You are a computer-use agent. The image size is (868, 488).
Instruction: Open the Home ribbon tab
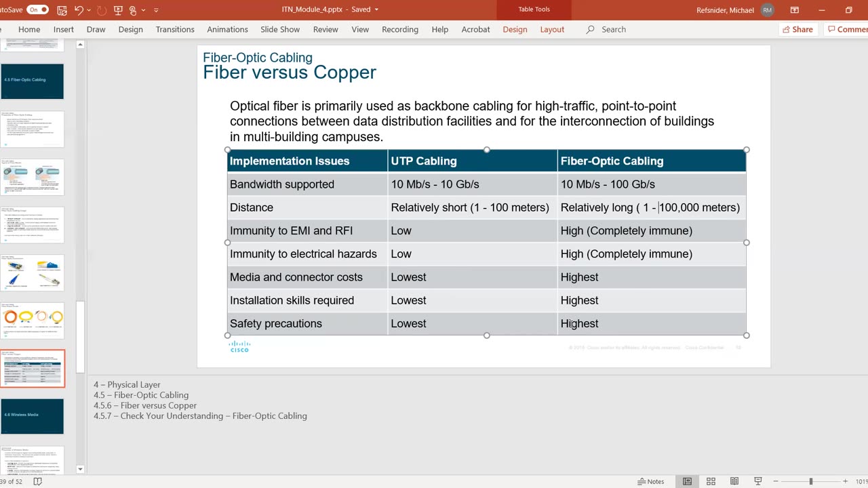pyautogui.click(x=29, y=29)
